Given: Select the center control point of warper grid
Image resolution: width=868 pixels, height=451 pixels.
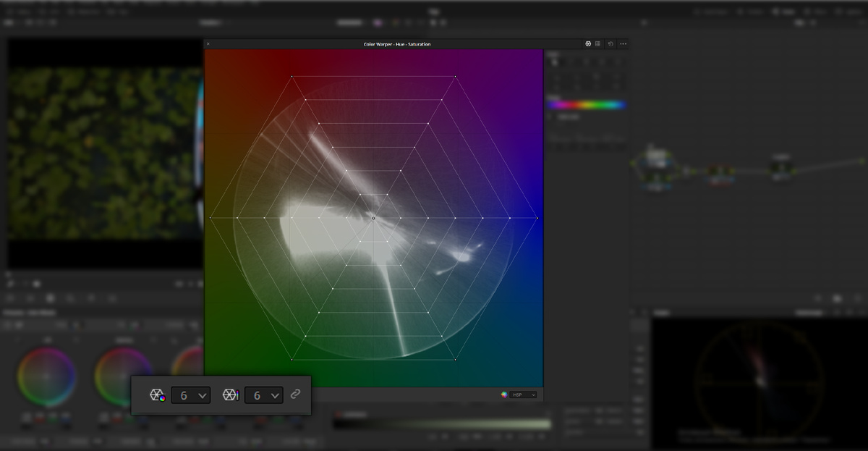Looking at the screenshot, I should 373,218.
